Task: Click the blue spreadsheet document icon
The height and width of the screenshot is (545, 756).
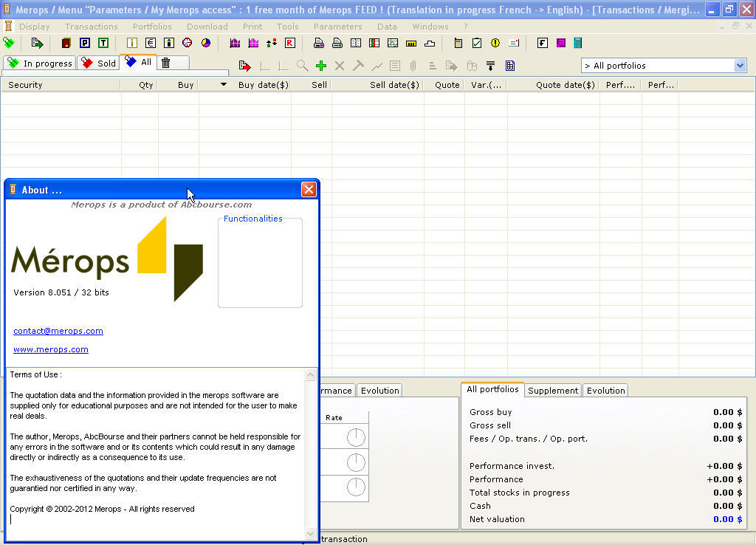Action: (x=510, y=66)
